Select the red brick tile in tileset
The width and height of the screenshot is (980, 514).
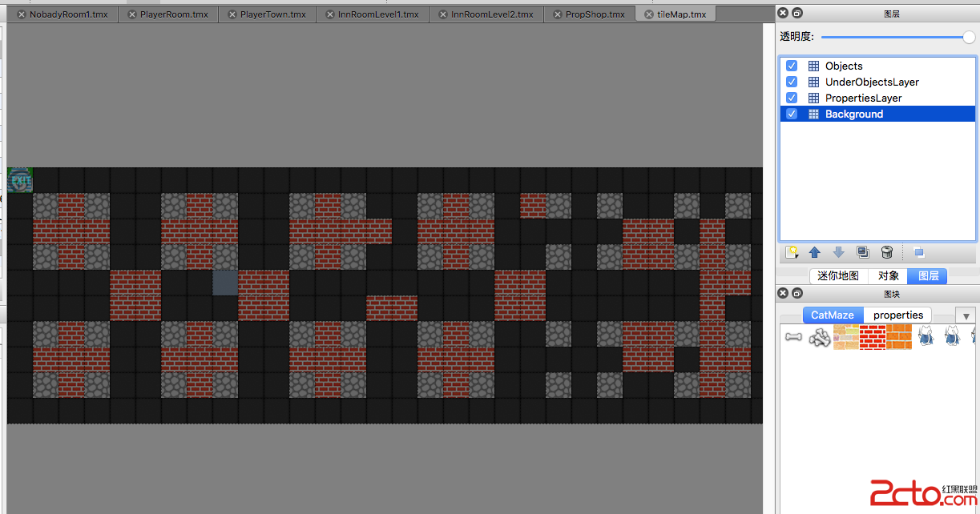tap(872, 336)
